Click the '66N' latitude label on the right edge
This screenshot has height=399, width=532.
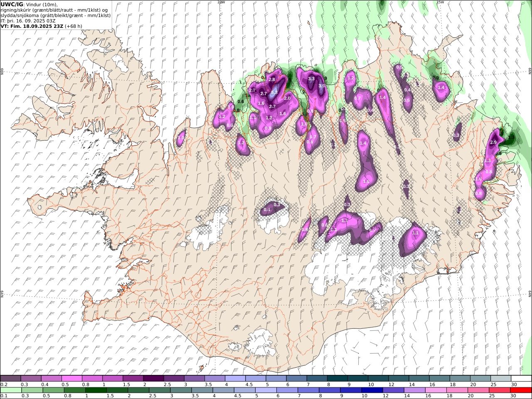[x=530, y=72]
